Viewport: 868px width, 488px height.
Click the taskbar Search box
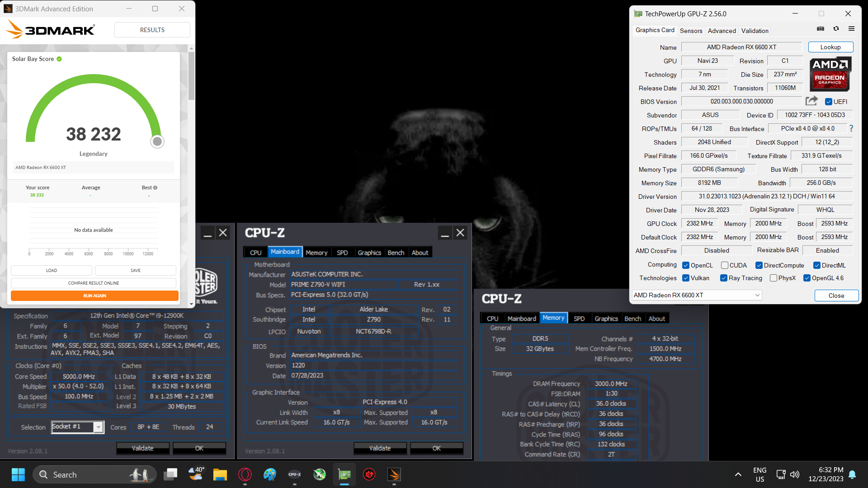tap(94, 474)
